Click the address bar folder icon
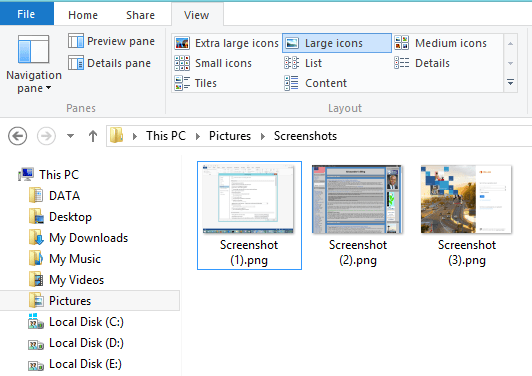Image resolution: width=532 pixels, height=376 pixels. 116,135
